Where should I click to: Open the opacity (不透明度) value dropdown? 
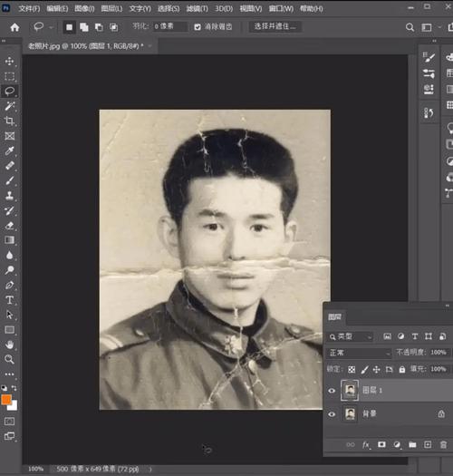(439, 353)
